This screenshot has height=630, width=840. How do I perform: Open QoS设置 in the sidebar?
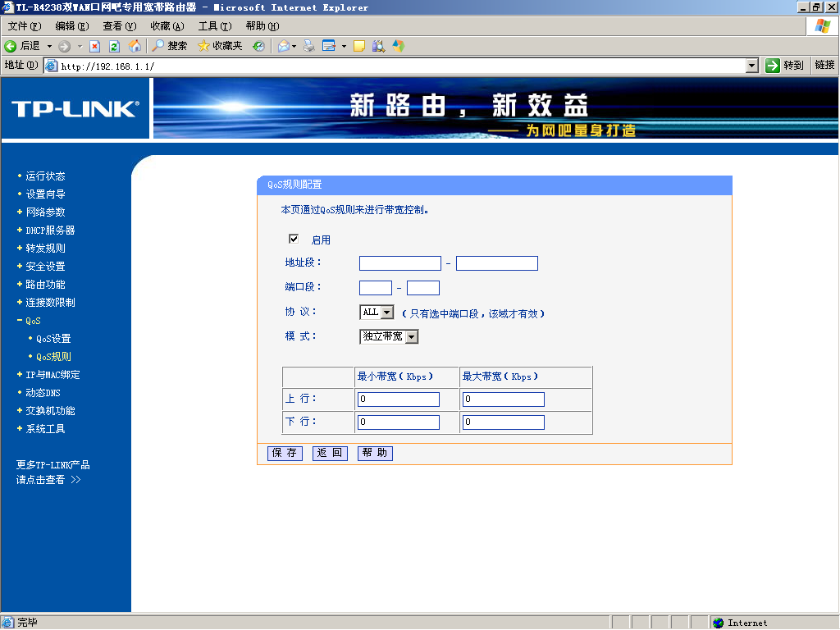pos(53,339)
